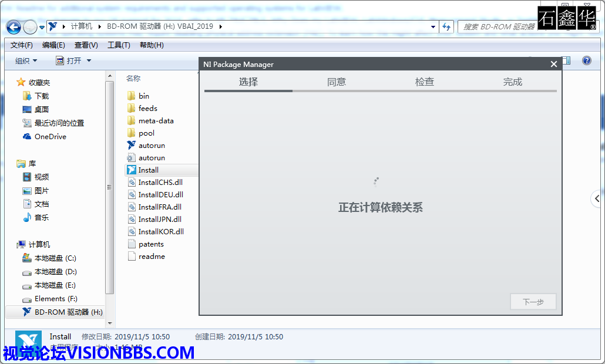
Task: Open the 编辑(E) menu
Action: point(53,45)
